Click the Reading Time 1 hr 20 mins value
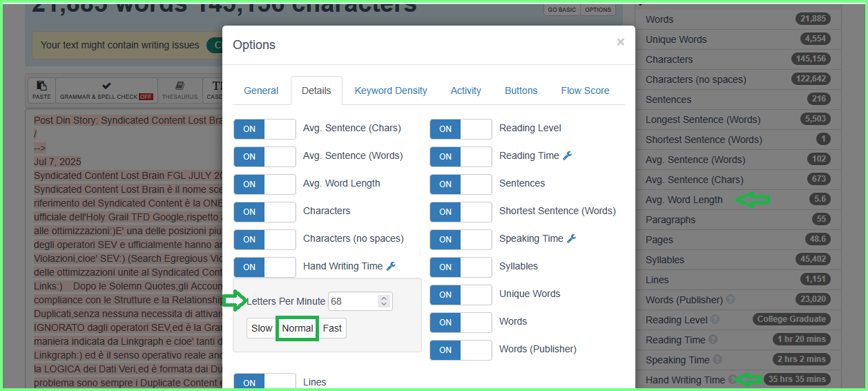The image size is (868, 391). 802,339
